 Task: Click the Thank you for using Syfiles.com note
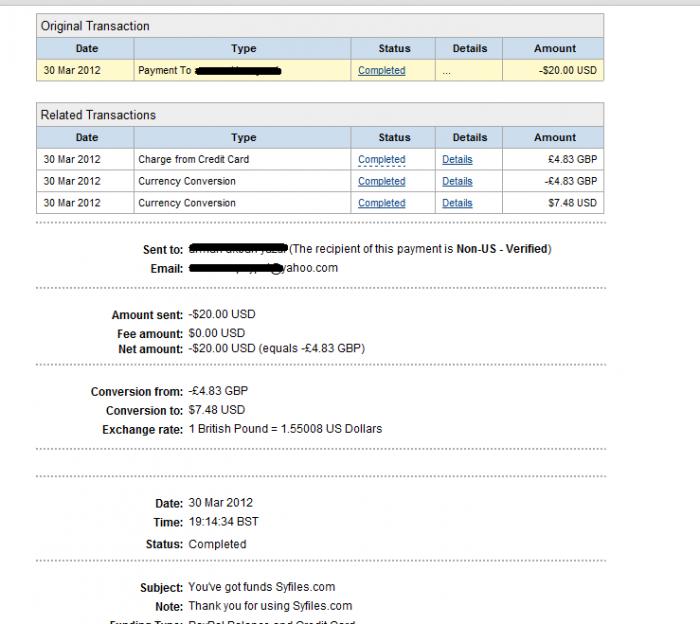(270, 606)
